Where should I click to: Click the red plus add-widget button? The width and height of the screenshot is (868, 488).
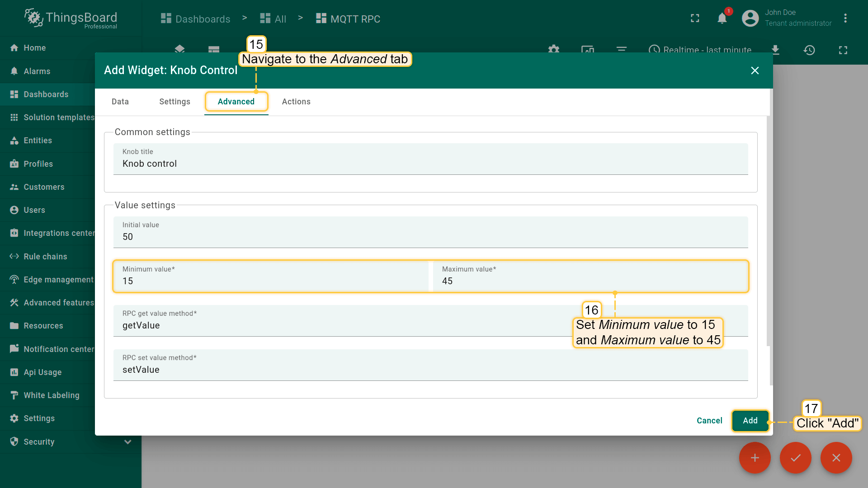click(x=755, y=458)
